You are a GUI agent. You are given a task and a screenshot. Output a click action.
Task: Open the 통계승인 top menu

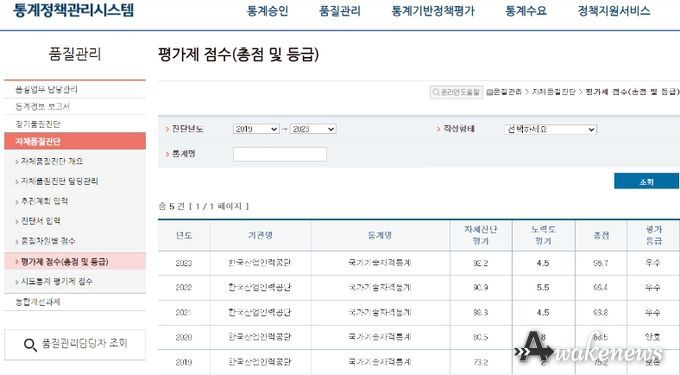267,11
